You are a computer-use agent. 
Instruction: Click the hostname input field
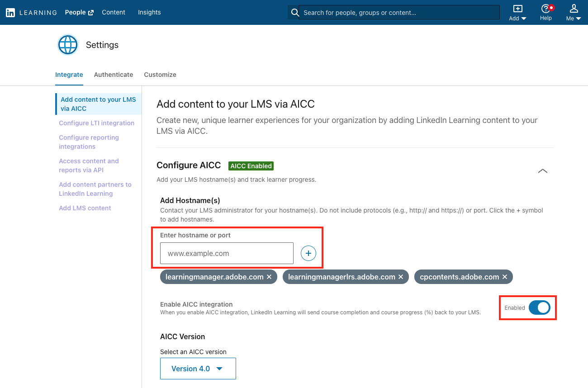point(227,254)
